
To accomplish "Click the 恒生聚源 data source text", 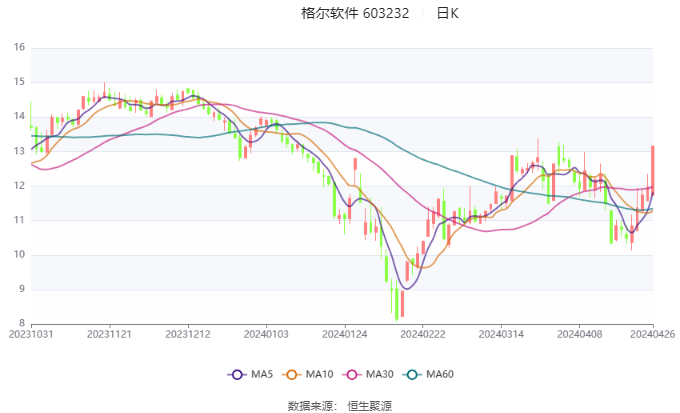I will point(369,405).
